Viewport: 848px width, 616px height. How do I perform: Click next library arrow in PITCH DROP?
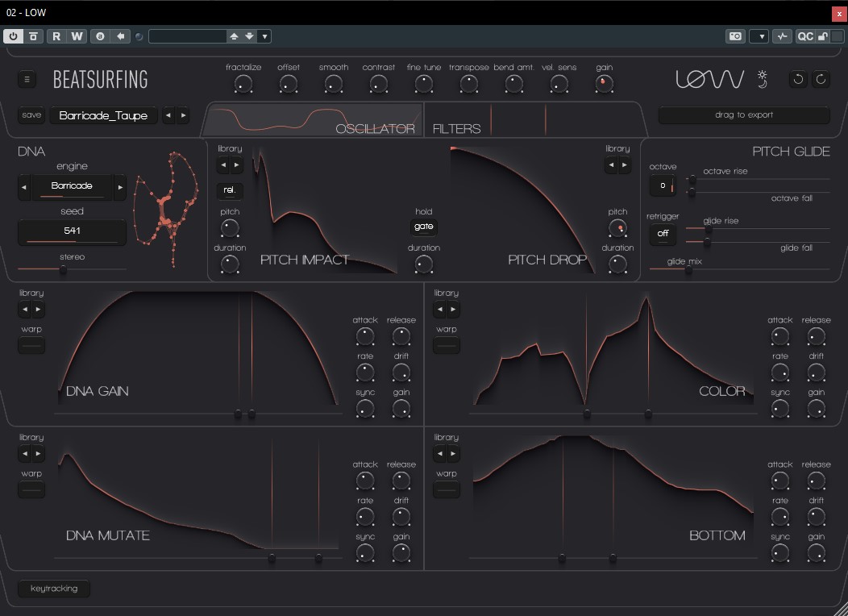click(x=625, y=165)
